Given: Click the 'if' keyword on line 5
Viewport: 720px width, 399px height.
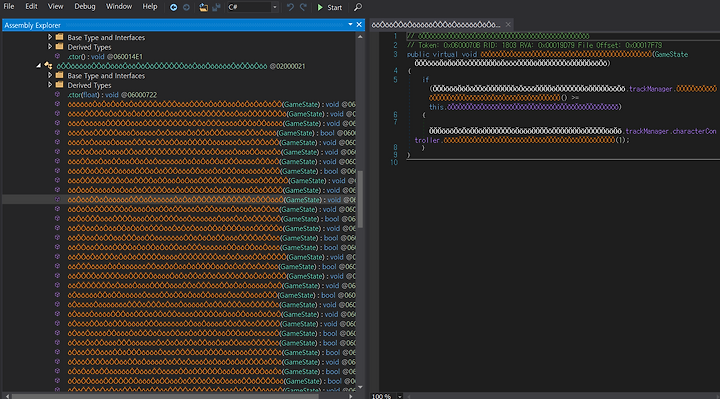Looking at the screenshot, I should point(426,79).
